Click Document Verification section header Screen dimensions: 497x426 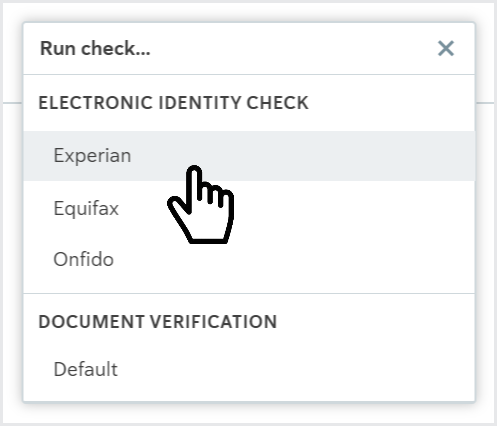[158, 322]
